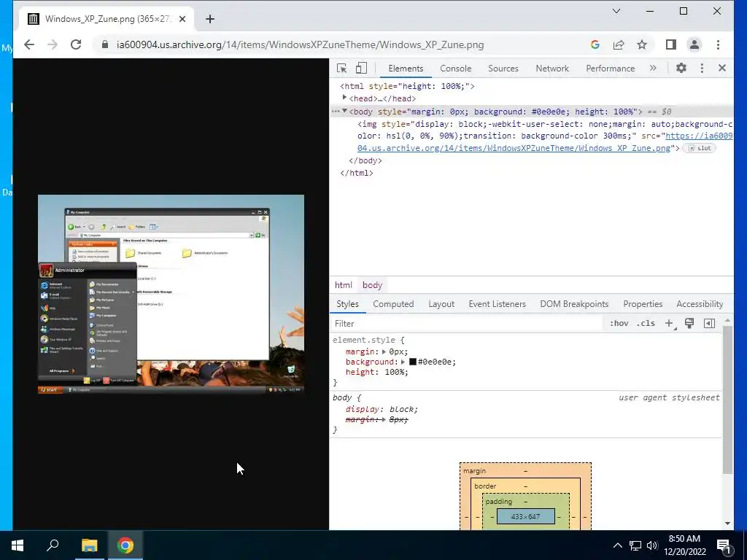This screenshot has width=747, height=560.
Task: Click the styles pane scrollbar thumb
Action: coord(727,400)
